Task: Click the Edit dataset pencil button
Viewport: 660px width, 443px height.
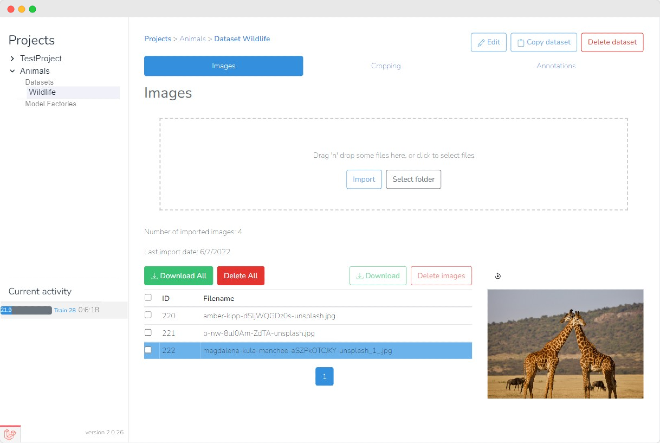Action: pyautogui.click(x=488, y=42)
